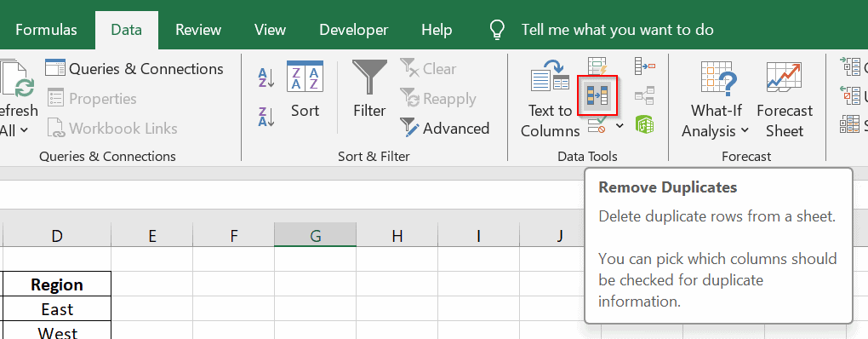Click Tell me what you want search box
The height and width of the screenshot is (339, 868).
click(x=617, y=30)
